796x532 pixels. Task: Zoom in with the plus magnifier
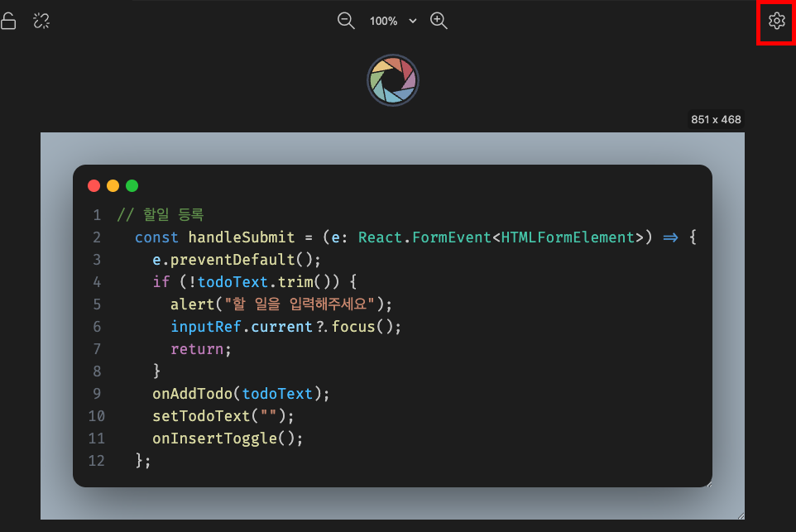439,21
